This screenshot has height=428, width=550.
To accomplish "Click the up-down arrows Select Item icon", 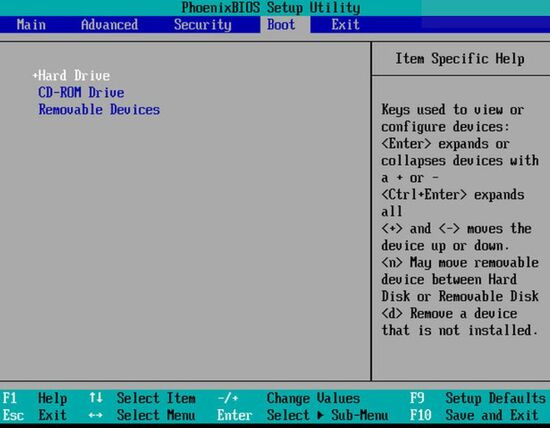I will click(x=96, y=398).
